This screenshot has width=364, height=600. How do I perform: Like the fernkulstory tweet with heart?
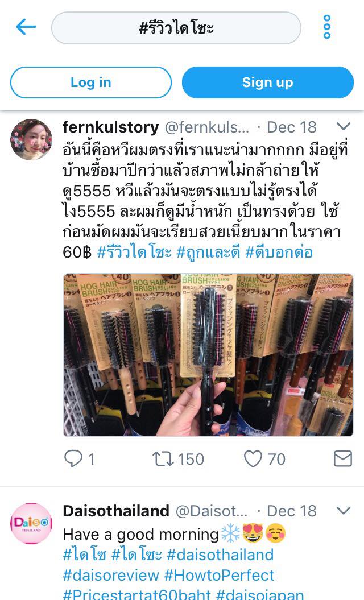click(x=253, y=459)
